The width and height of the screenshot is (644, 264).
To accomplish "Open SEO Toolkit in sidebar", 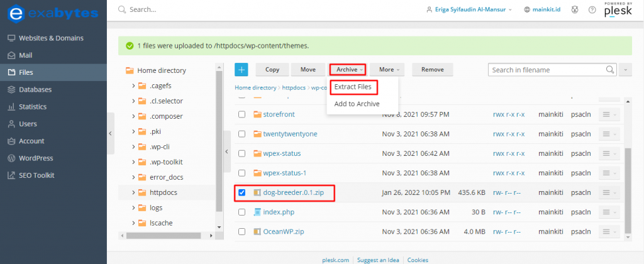I will (x=36, y=175).
